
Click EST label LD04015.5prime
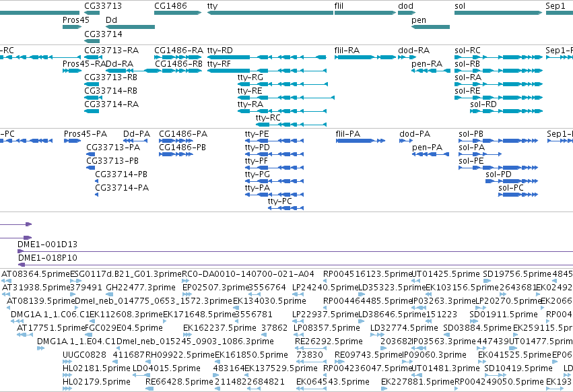point(166,368)
